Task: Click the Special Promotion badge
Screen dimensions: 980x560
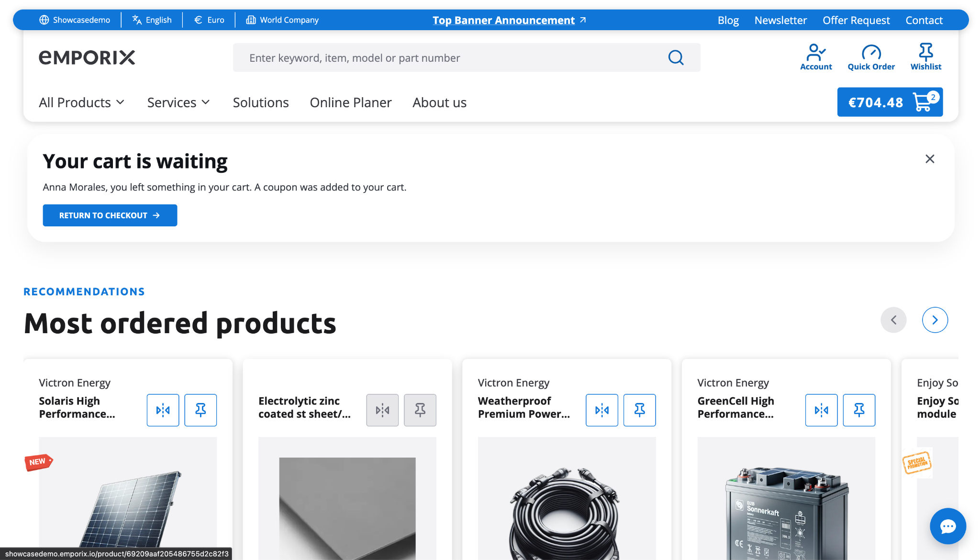Action: (x=917, y=463)
